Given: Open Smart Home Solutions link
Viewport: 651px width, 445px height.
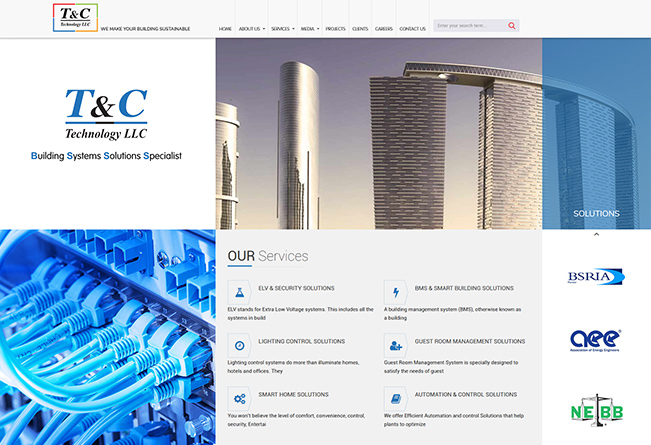Looking at the screenshot, I should coord(293,394).
